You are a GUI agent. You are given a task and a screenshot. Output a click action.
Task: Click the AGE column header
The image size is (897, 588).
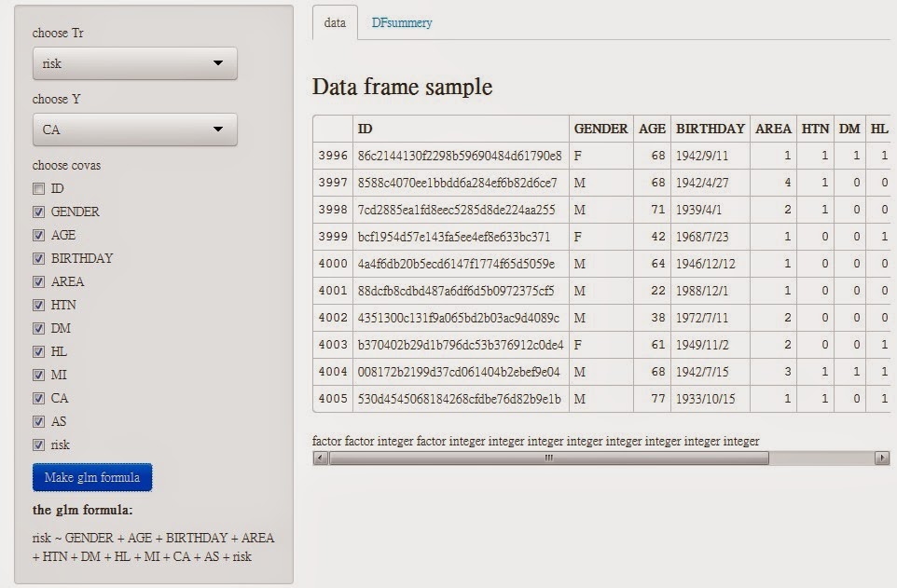tap(652, 129)
